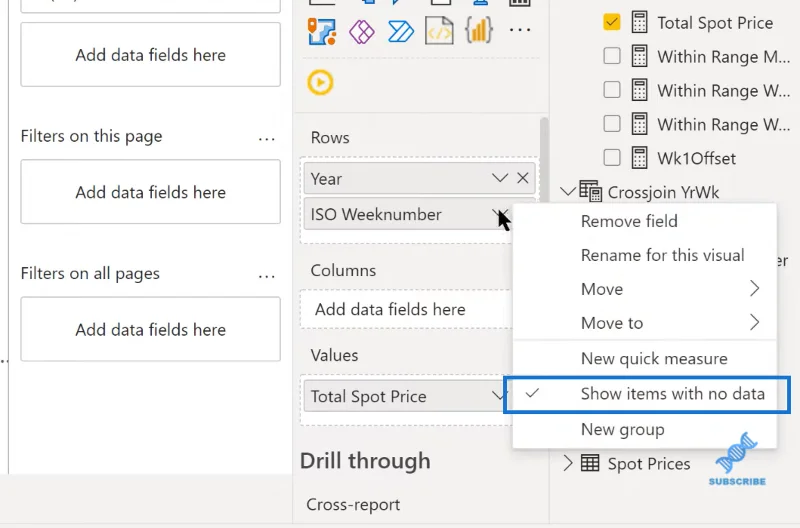Screen dimensions: 800x528
Task: Click the Year field pill in Rows
Action: click(x=419, y=179)
